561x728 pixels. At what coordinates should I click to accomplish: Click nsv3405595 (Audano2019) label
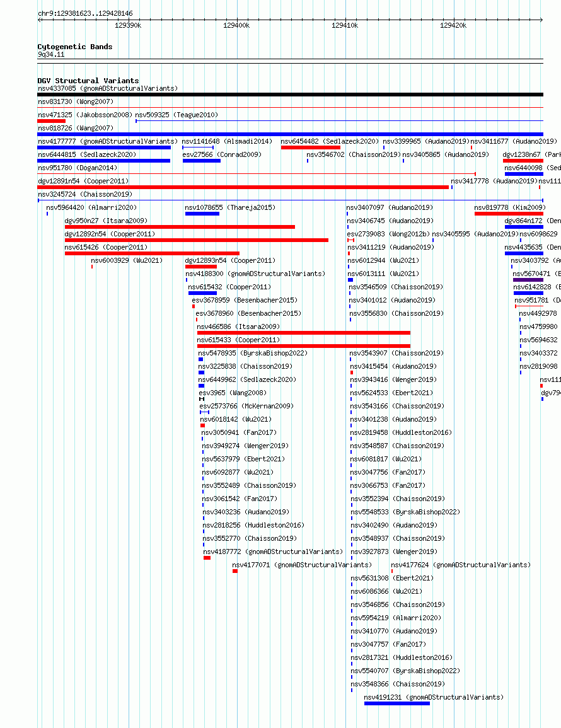pyautogui.click(x=475, y=234)
